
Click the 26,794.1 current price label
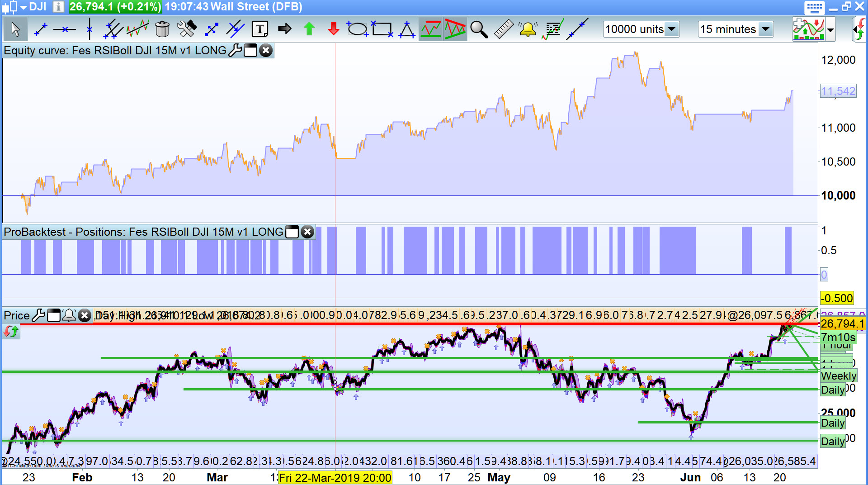pyautogui.click(x=842, y=324)
